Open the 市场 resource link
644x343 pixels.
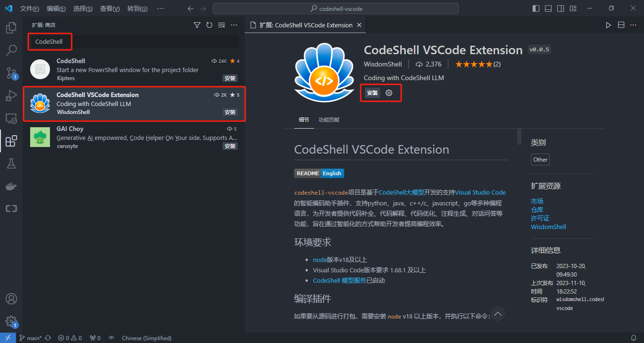[x=537, y=201]
